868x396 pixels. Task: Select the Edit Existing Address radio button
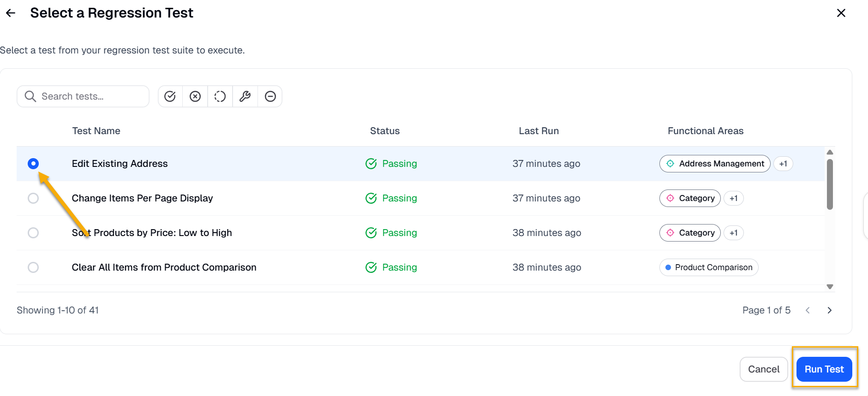33,164
